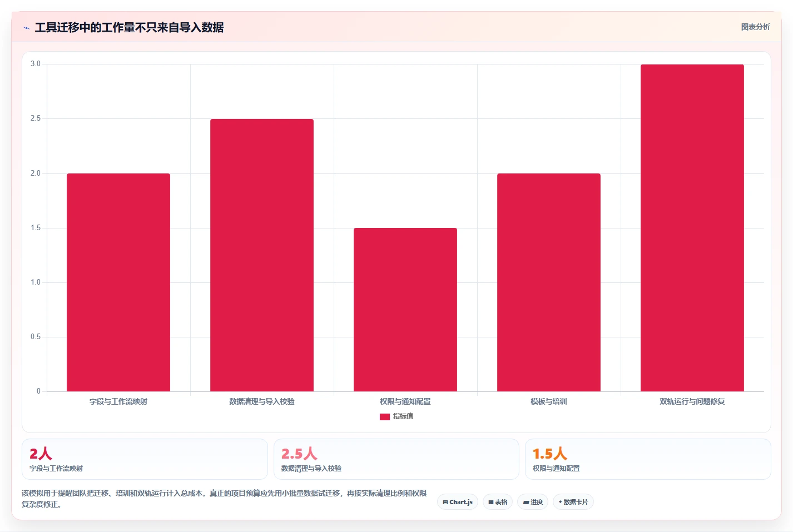Click y-axis value 2.5
This screenshot has width=793, height=532.
pyautogui.click(x=36, y=118)
